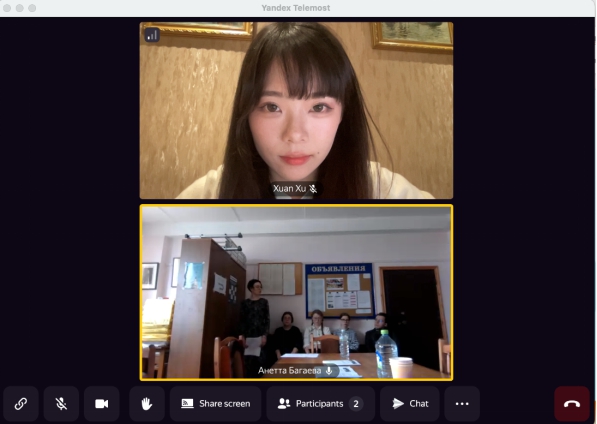Open the Chat panel
The image size is (597, 424).
[x=410, y=403]
